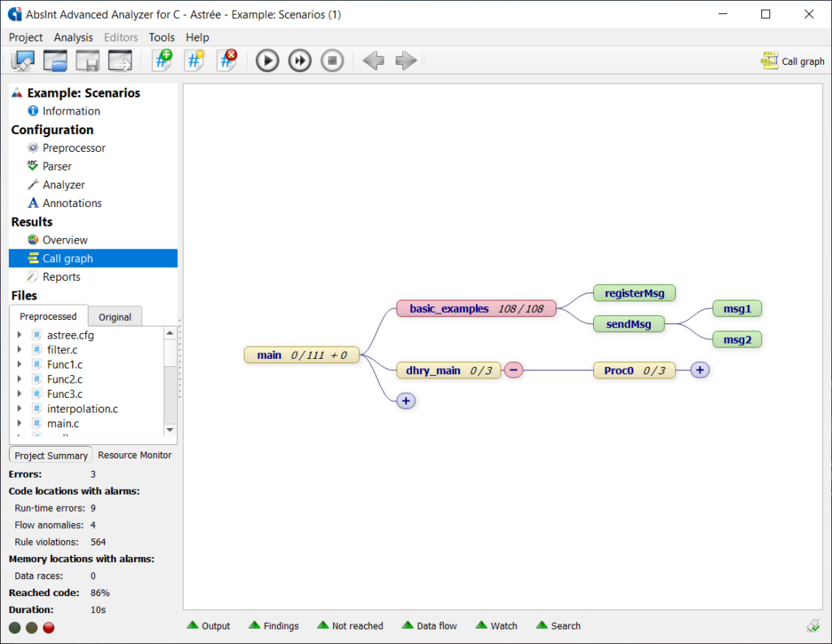The height and width of the screenshot is (644, 832).
Task: Click the remove file icon with red X
Action: (x=227, y=60)
